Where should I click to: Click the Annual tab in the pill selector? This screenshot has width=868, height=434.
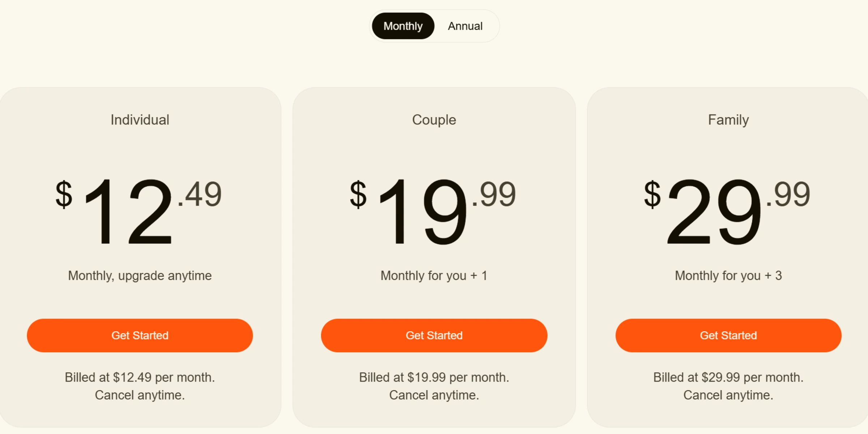465,26
